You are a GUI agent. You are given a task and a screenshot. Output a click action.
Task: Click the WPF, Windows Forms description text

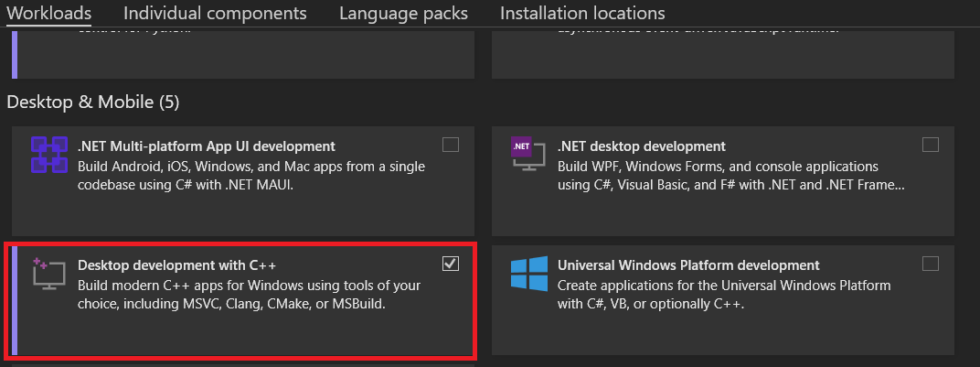[731, 177]
